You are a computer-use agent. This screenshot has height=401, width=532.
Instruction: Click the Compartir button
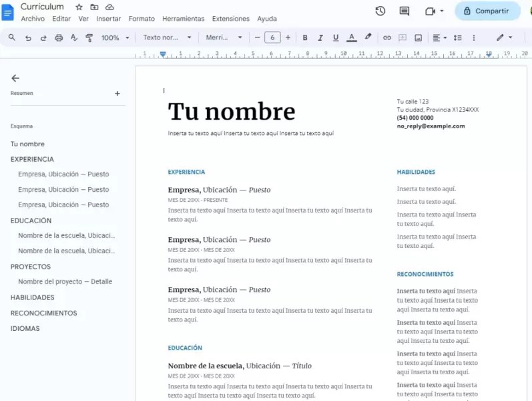[487, 11]
